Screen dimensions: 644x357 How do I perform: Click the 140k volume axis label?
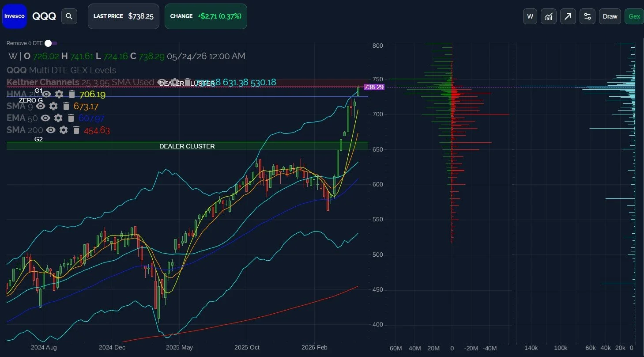pyautogui.click(x=531, y=348)
